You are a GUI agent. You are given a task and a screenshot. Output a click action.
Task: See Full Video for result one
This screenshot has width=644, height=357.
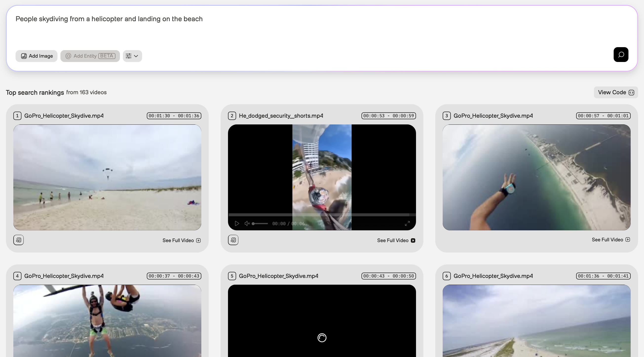(x=182, y=240)
